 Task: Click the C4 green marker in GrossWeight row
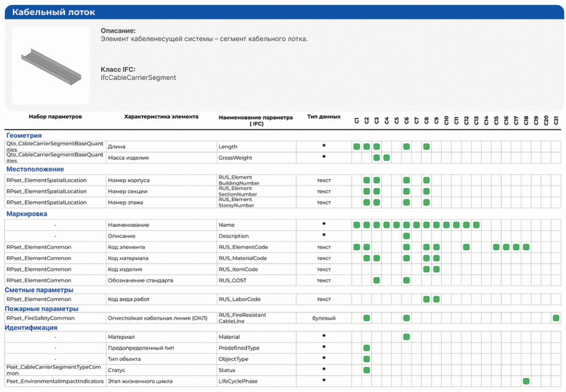[x=386, y=158]
